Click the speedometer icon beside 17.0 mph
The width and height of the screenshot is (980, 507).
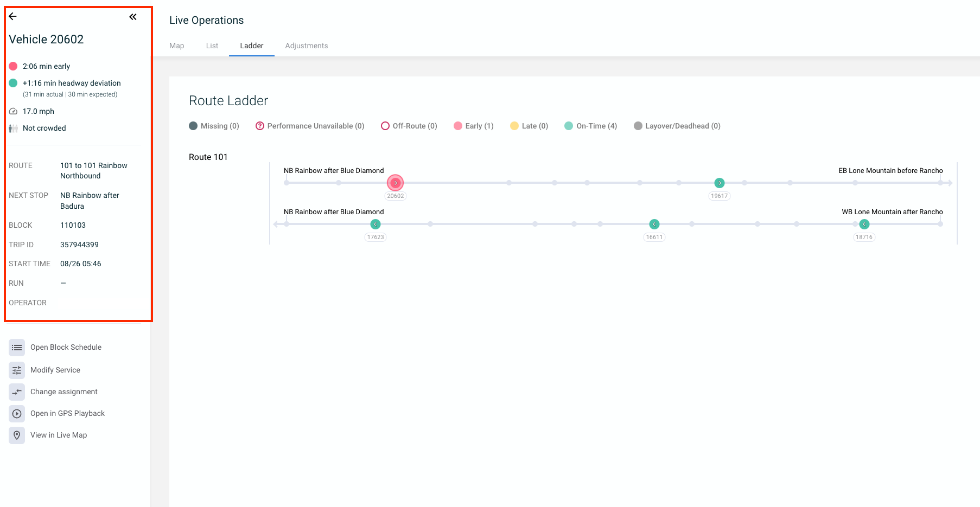(x=14, y=111)
